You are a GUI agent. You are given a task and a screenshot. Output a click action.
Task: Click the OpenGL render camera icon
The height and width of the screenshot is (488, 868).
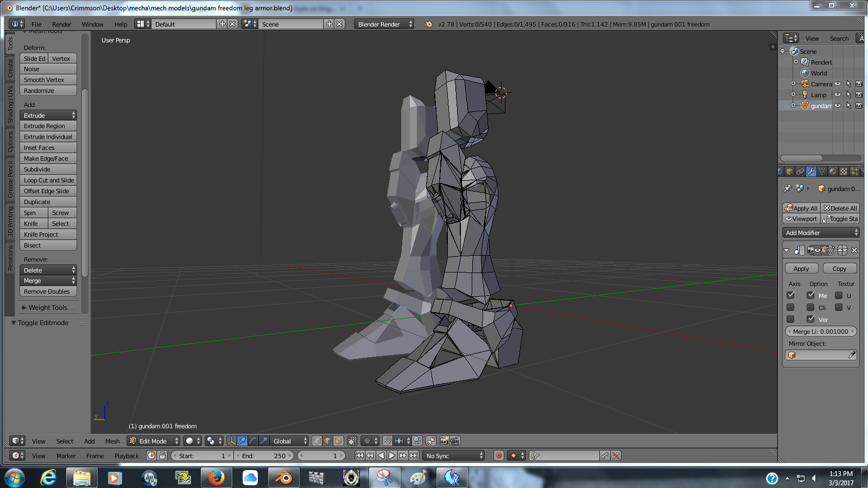coord(444,441)
